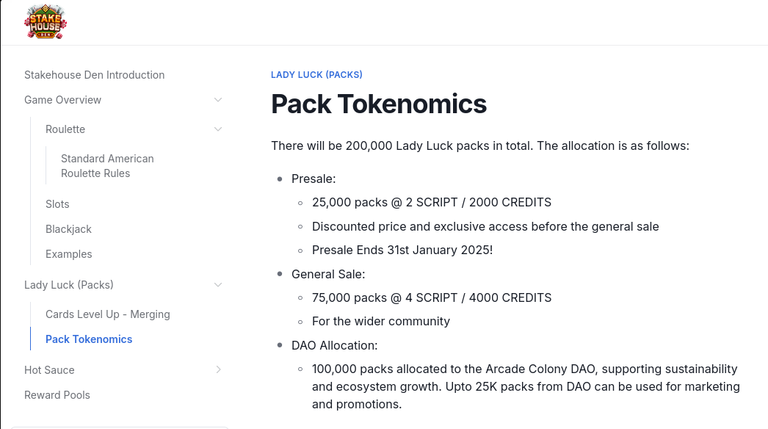768x429 pixels.
Task: Collapse the Game Overview section chevron
Action: click(x=218, y=100)
